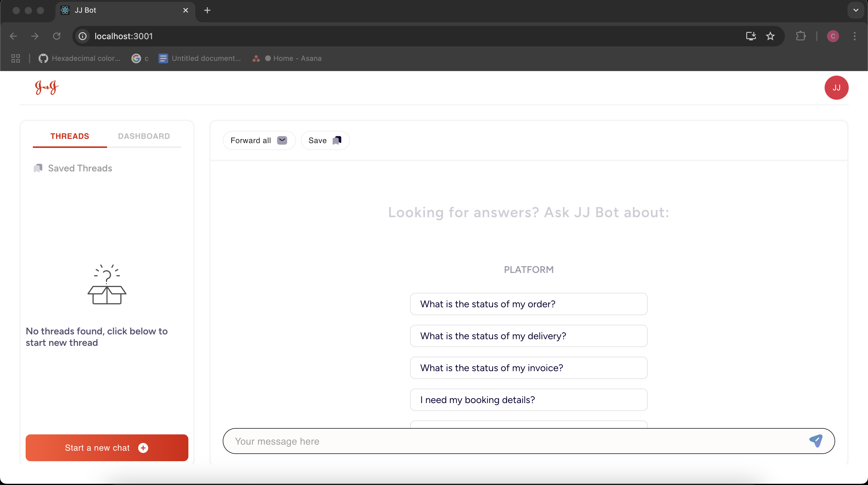Ask What is the status of my invoice

click(x=528, y=368)
